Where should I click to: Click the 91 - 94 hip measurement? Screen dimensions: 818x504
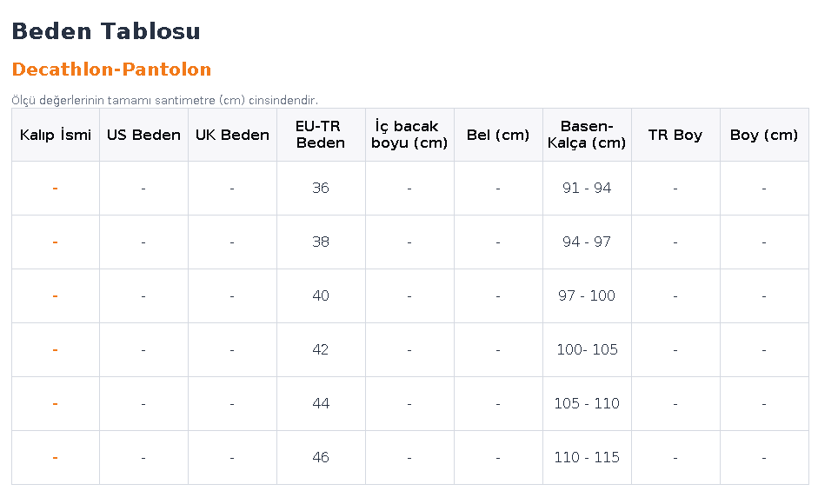587,188
